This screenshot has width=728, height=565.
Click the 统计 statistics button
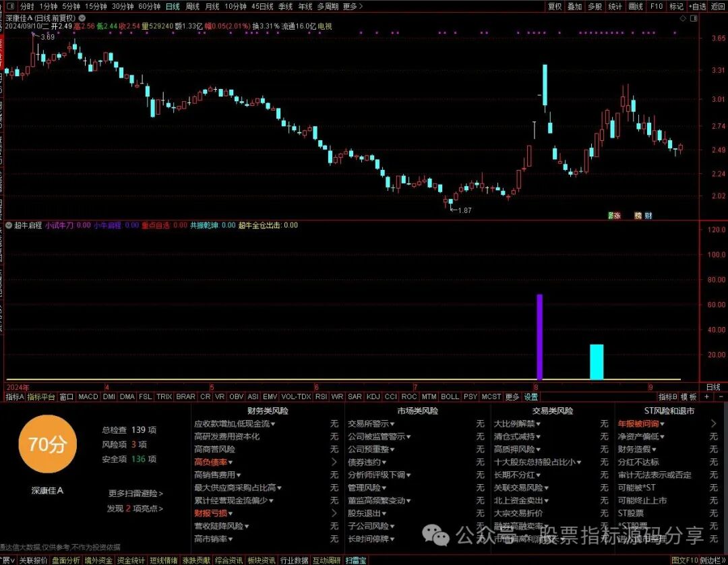click(x=615, y=7)
